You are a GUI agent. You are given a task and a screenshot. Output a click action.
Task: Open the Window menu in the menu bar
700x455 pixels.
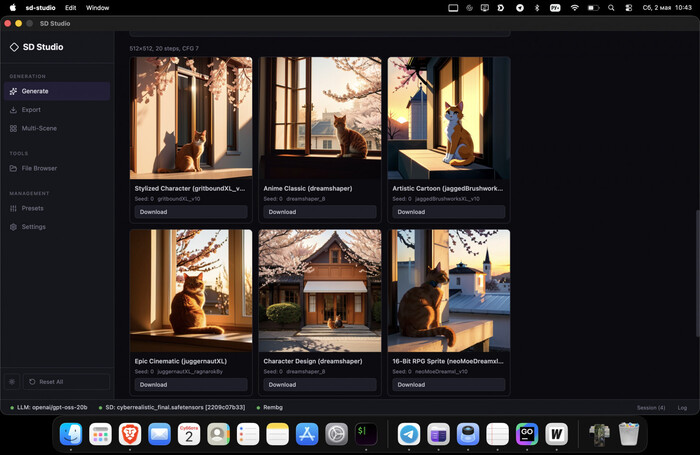97,8
